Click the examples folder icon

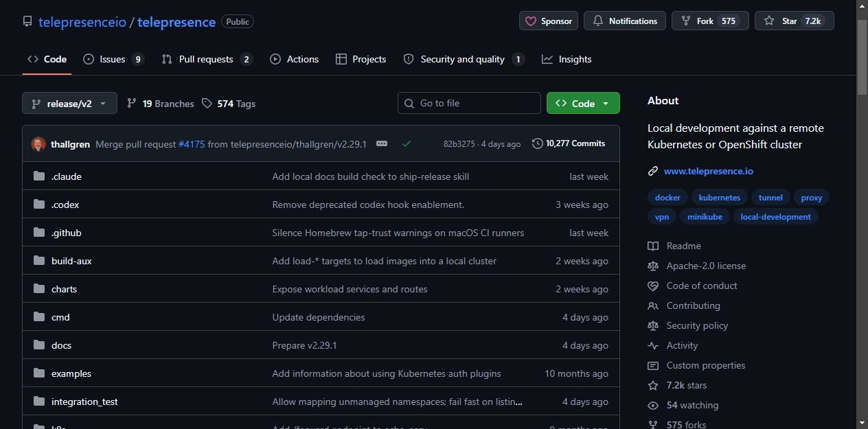[x=39, y=373]
